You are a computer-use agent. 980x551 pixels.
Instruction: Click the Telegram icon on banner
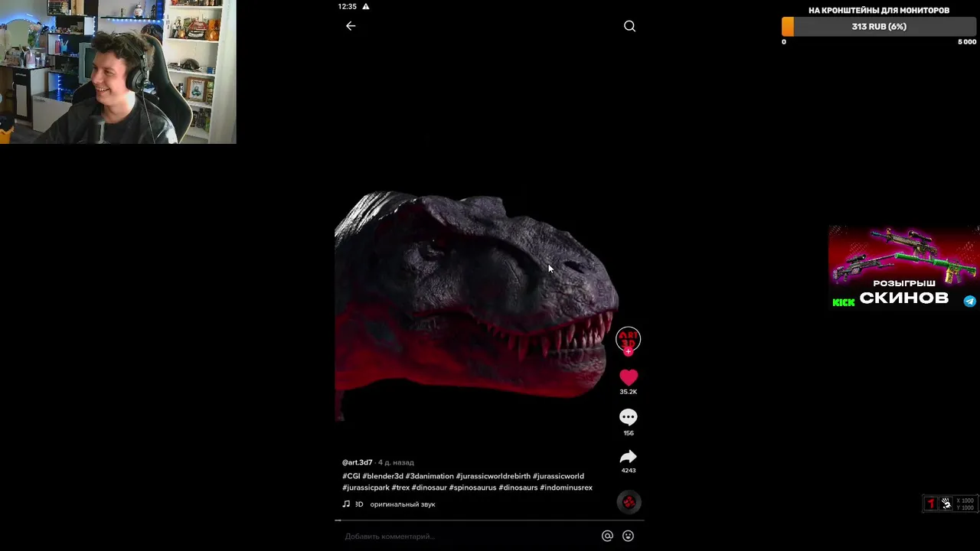coord(970,302)
